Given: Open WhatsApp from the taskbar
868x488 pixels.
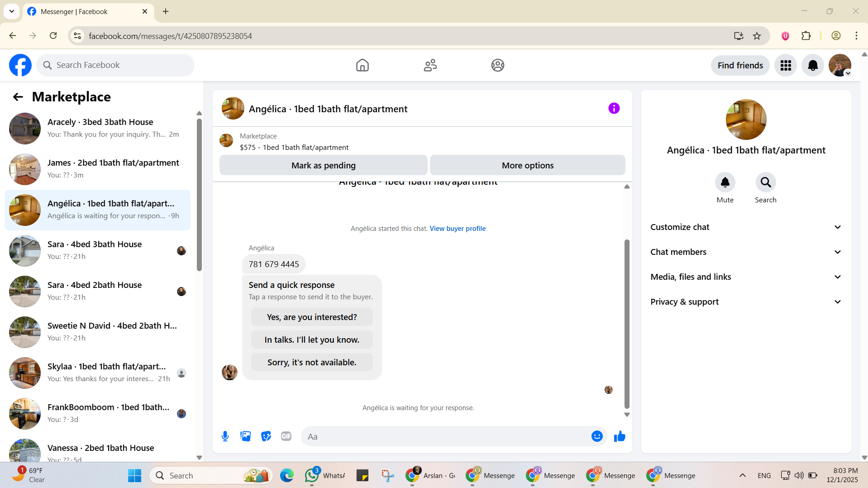Looking at the screenshot, I should coord(325,476).
